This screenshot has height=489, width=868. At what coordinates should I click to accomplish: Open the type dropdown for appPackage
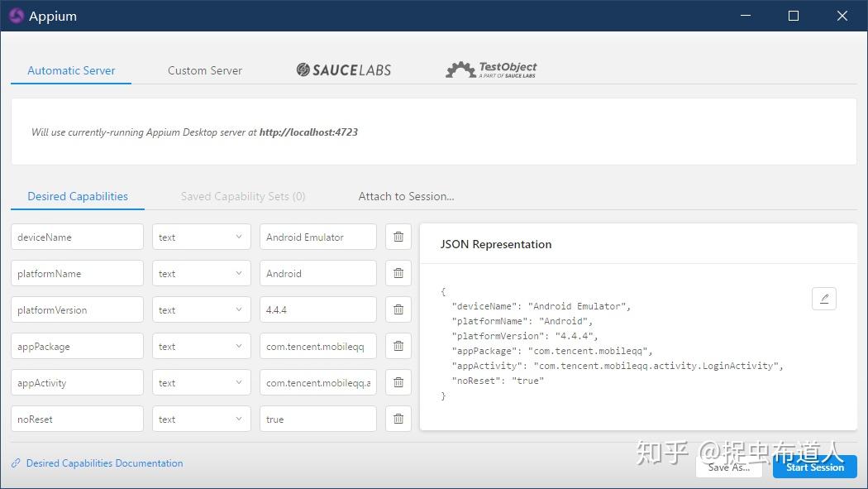coord(201,346)
